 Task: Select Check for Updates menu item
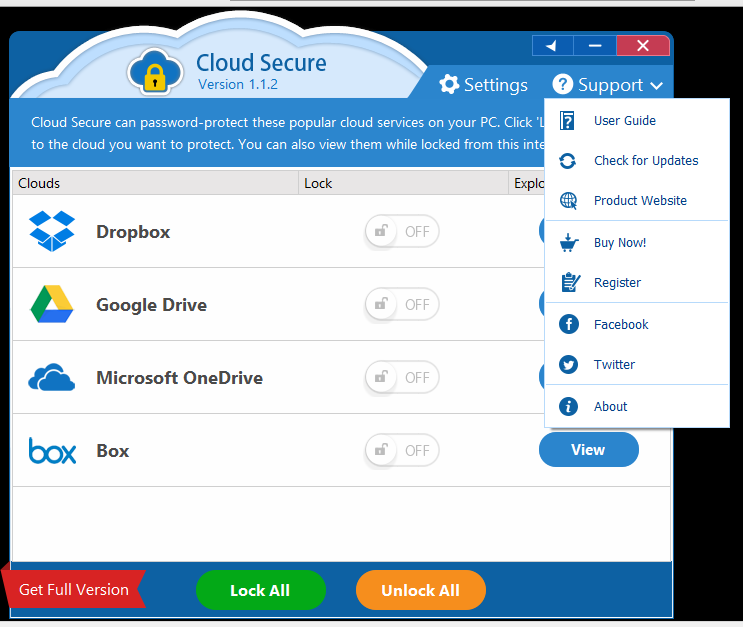coord(637,161)
